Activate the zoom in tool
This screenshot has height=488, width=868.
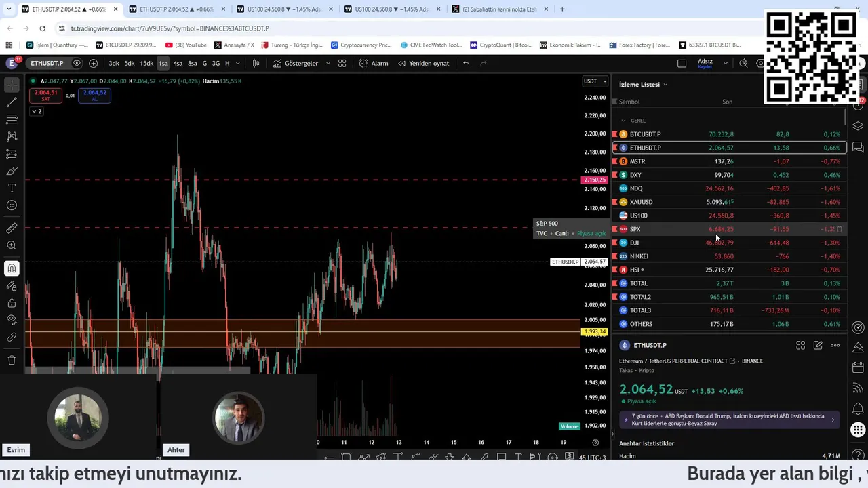pos(12,245)
